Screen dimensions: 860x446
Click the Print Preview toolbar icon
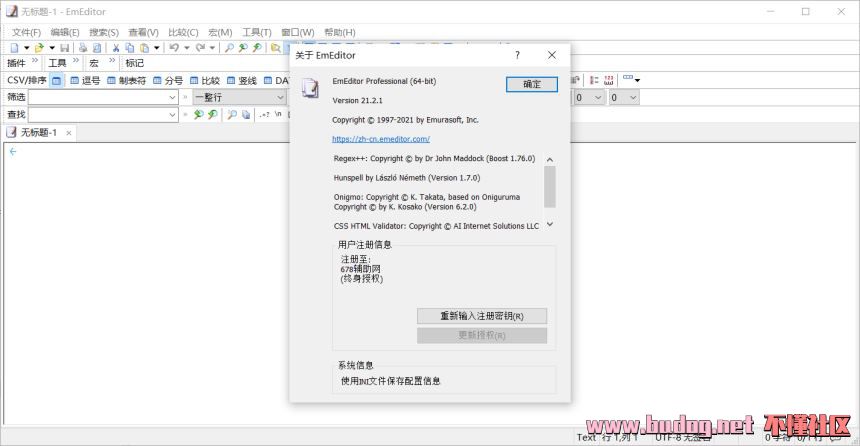point(97,48)
